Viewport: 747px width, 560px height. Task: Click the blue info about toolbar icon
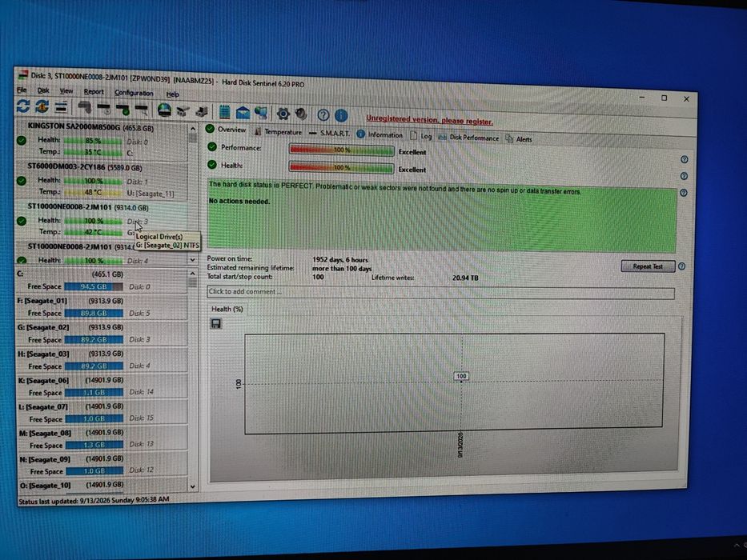[341, 115]
